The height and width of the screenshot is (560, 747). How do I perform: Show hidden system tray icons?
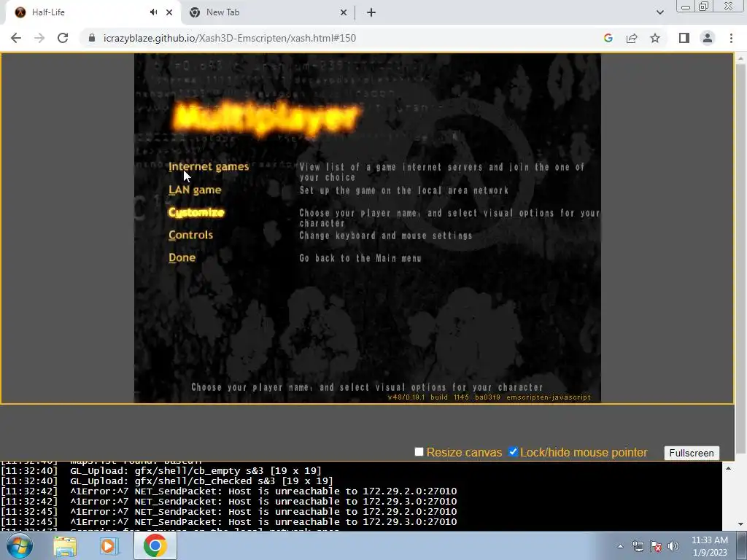tap(620, 546)
